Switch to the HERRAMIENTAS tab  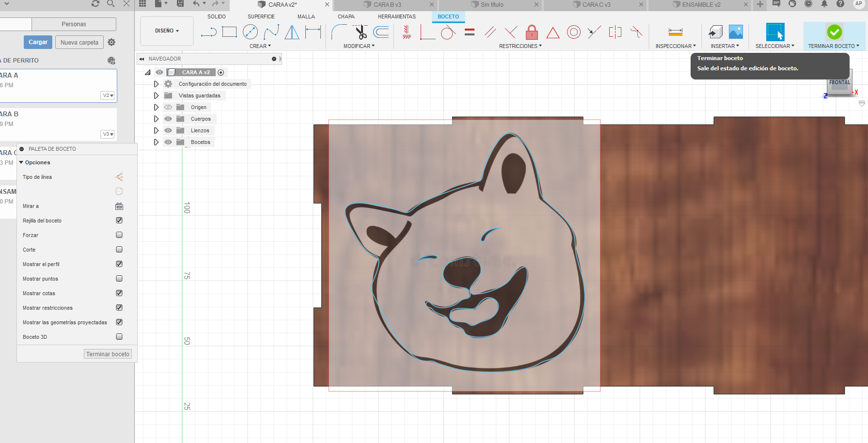pos(397,16)
